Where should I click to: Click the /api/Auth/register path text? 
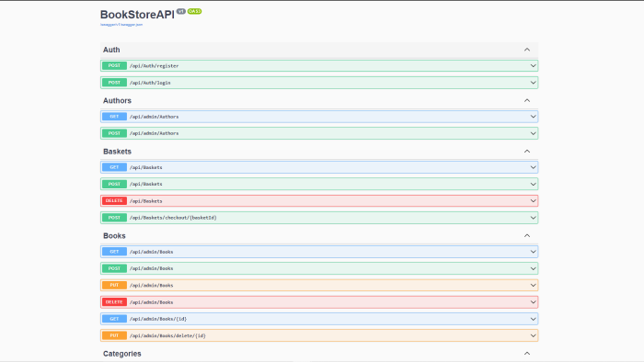[154, 65]
